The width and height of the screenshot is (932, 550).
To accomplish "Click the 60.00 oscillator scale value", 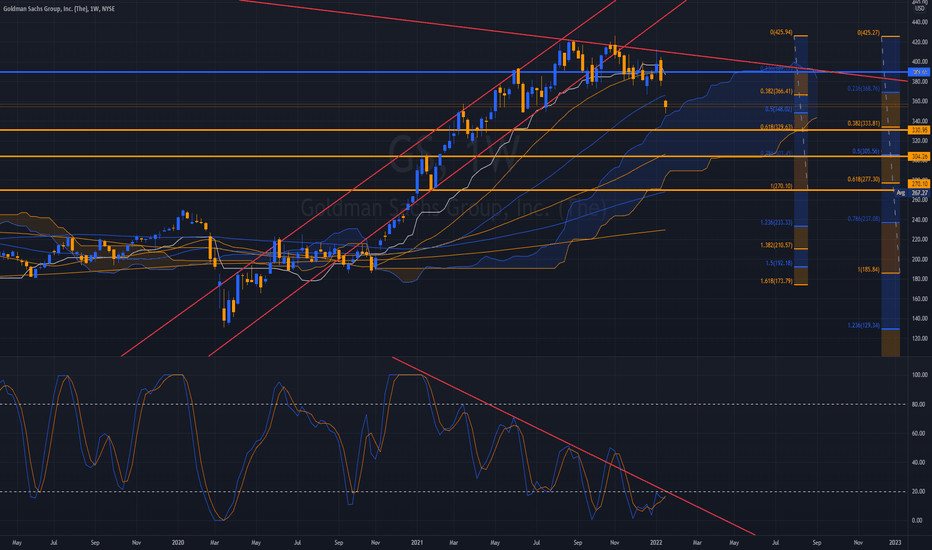I will (920, 433).
